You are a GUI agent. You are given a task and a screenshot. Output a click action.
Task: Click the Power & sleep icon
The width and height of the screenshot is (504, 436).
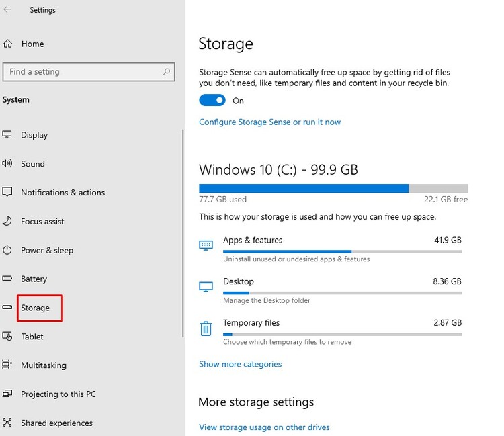coord(7,250)
